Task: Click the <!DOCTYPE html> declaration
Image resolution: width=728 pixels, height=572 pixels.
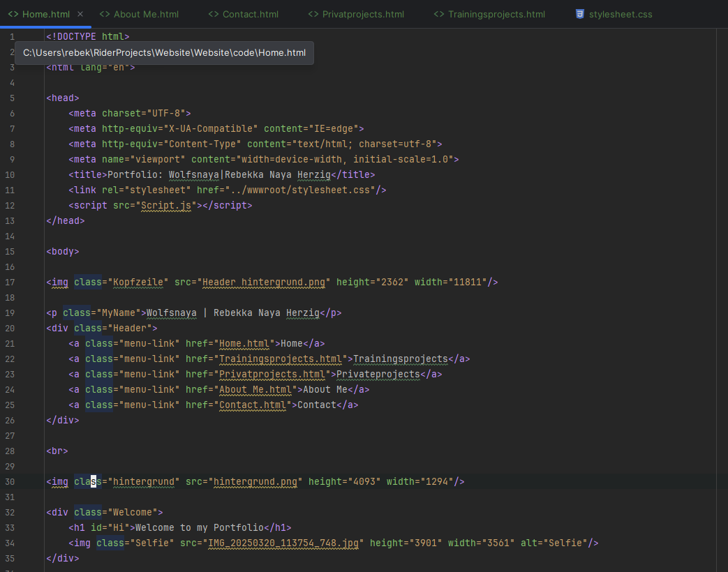Action: [88, 36]
